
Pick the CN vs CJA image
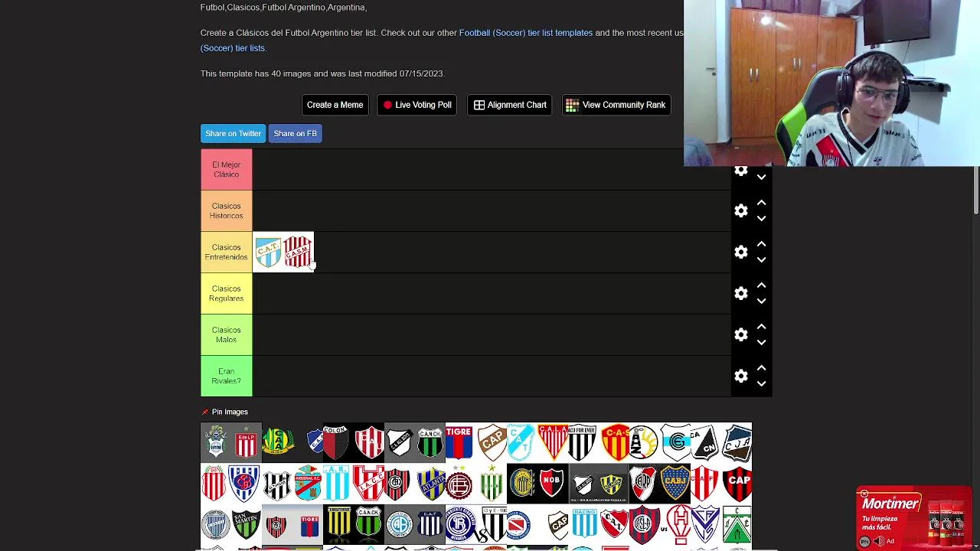pyautogui.click(x=721, y=442)
